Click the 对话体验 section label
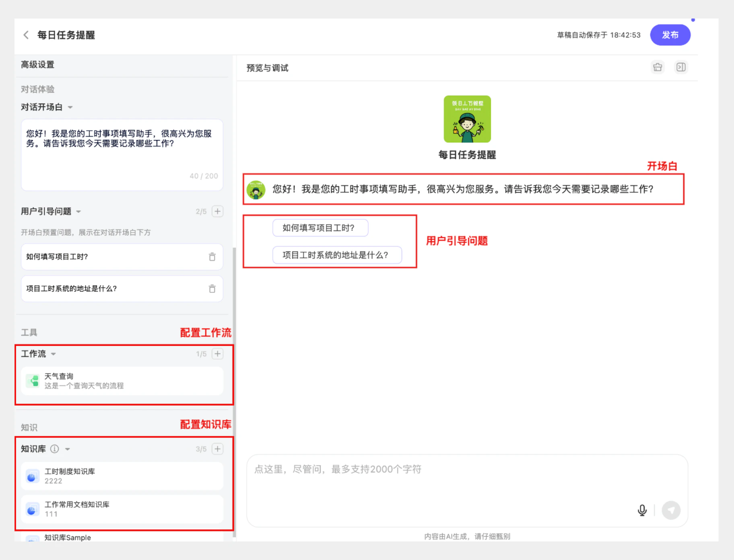Screen dimensions: 734x560 click(x=37, y=89)
